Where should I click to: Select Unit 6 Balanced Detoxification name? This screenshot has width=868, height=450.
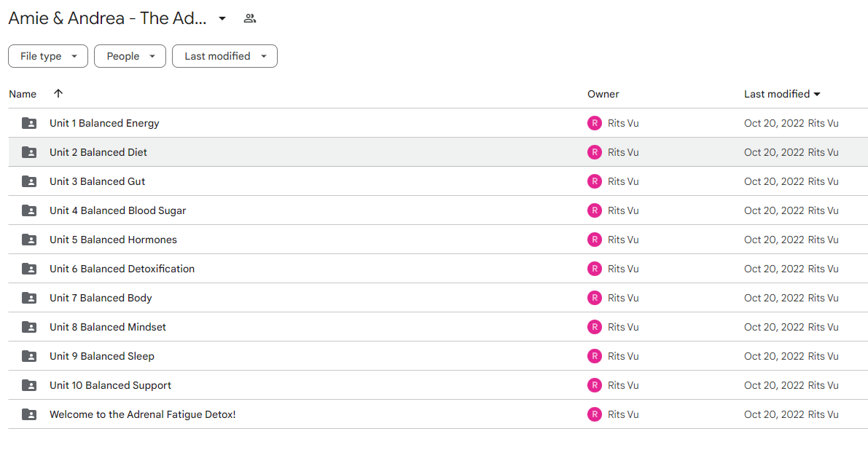(122, 269)
